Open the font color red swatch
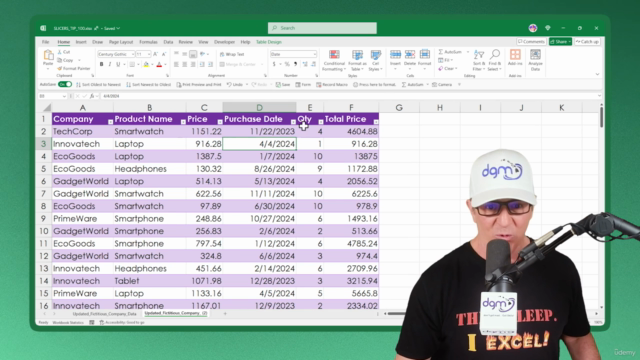Screen dimensions: 640x360 coord(159,64)
